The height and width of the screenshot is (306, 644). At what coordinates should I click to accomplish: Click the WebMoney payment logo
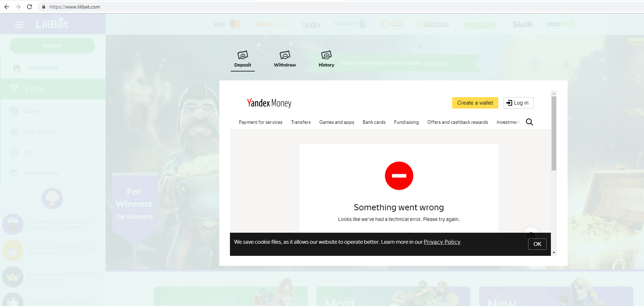[x=351, y=24]
